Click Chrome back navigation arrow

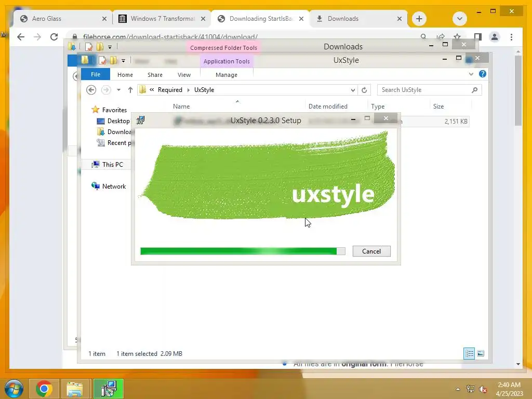click(x=21, y=37)
